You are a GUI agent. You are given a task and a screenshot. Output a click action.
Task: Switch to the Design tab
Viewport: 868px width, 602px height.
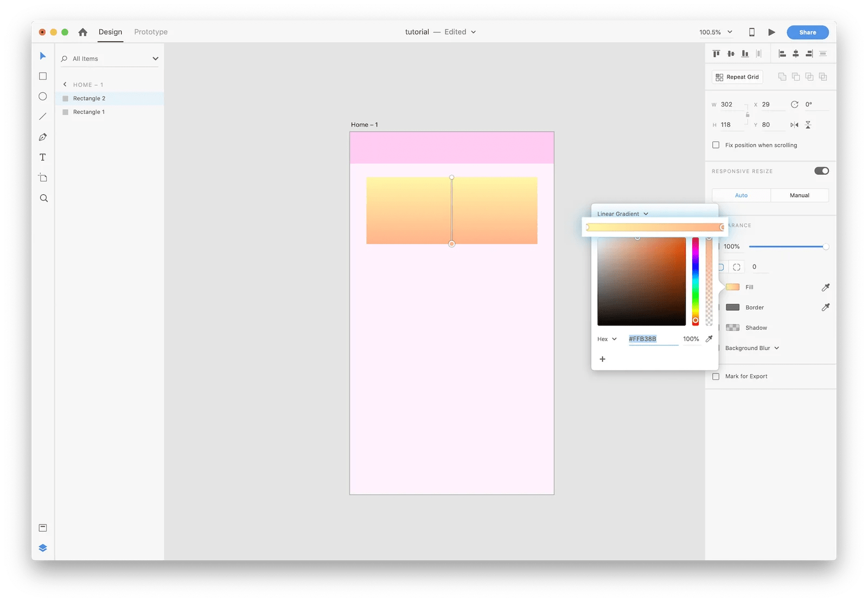110,32
